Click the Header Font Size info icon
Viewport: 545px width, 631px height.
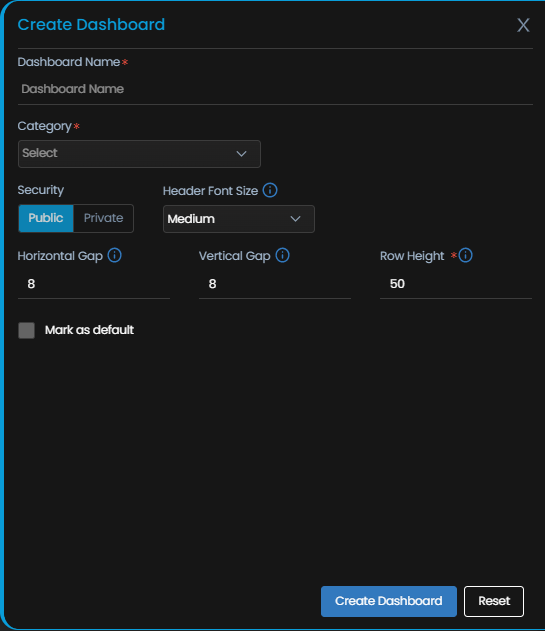(x=270, y=190)
